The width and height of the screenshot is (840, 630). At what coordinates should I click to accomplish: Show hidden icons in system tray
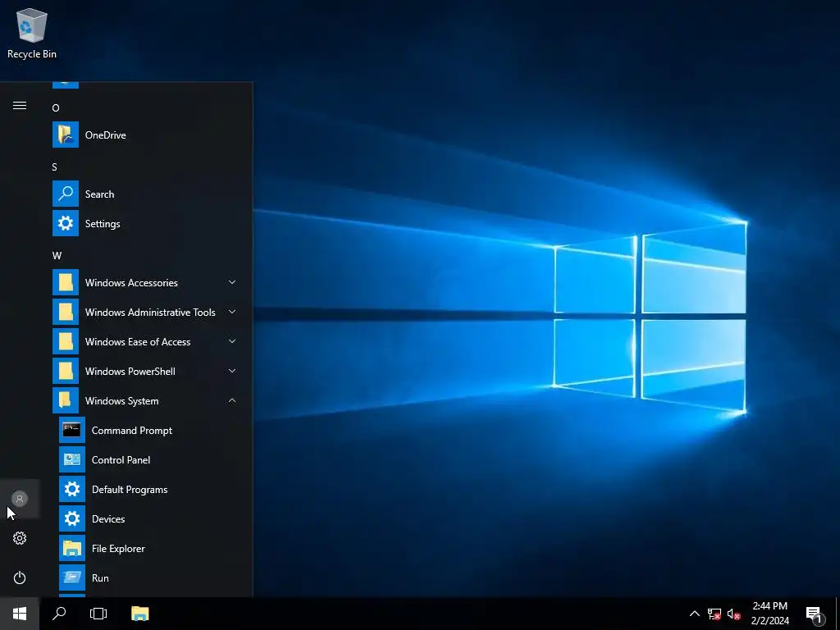[694, 614]
